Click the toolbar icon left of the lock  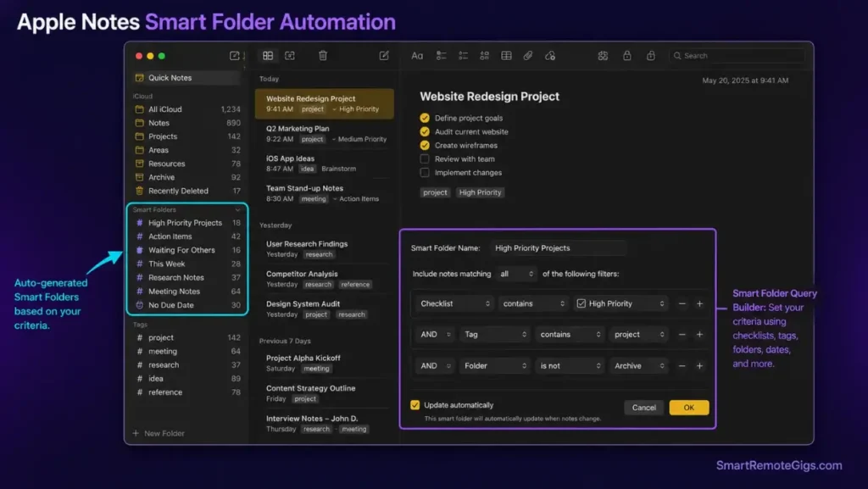tap(603, 56)
